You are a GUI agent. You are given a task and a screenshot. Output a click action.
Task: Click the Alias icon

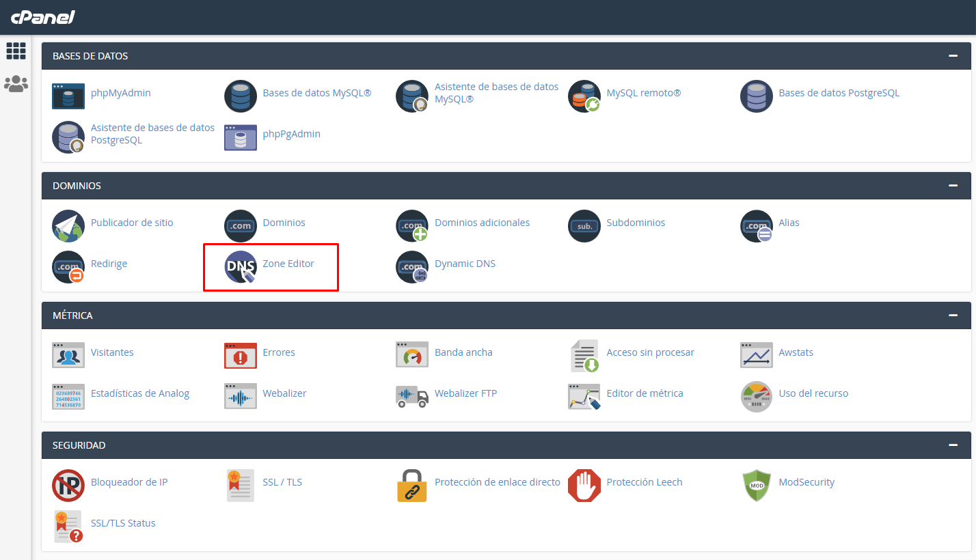point(757,226)
